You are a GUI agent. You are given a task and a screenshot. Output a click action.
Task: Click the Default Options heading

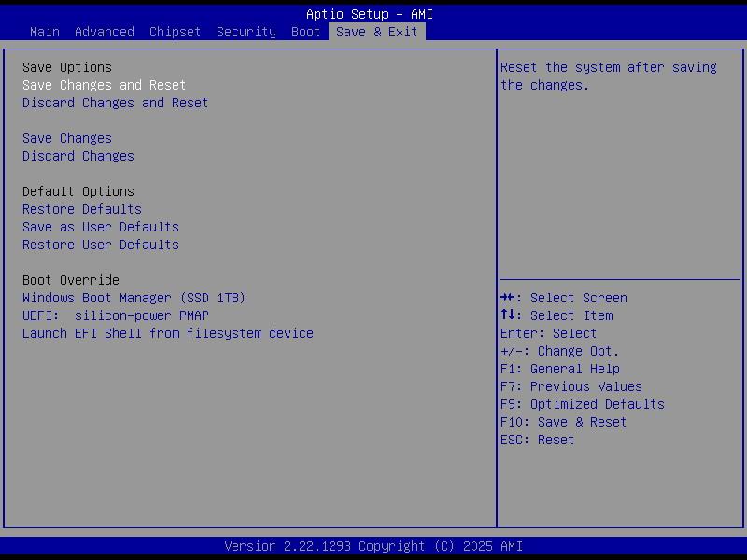78,191
